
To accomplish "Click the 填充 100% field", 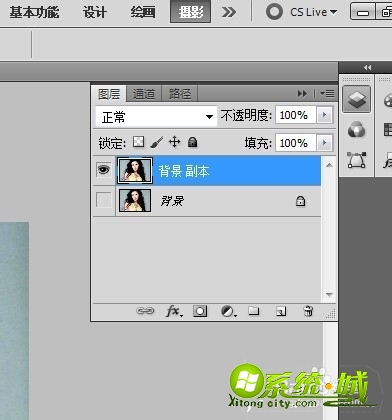I will pyautogui.click(x=295, y=143).
